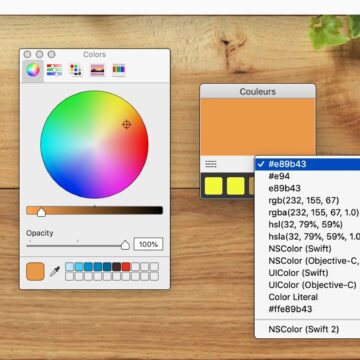Pick the red saved swatch

click(126, 267)
